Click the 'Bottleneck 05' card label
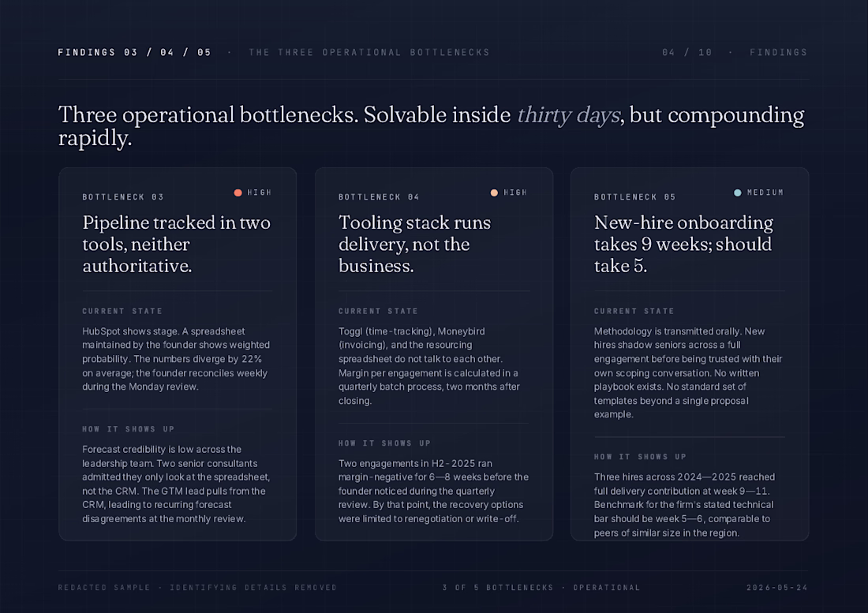868x613 pixels. coord(635,197)
